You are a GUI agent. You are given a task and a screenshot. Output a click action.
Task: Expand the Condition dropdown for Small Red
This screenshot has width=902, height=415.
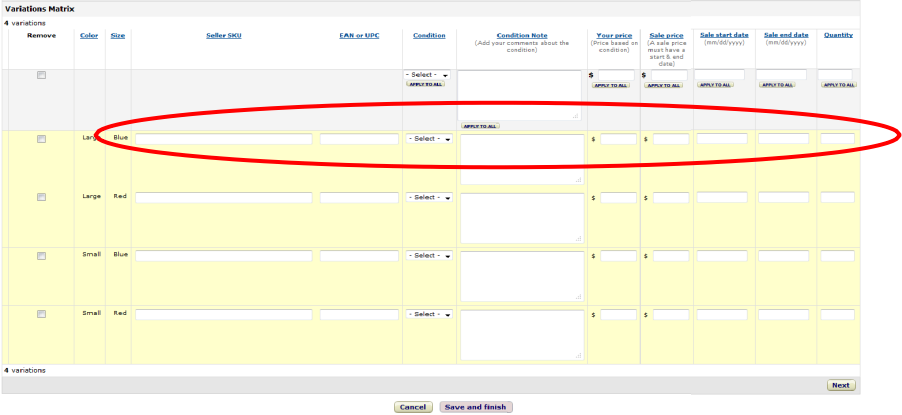tap(430, 314)
